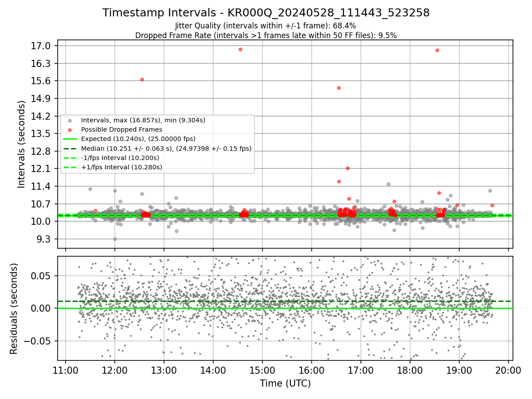This screenshot has height=399, width=532.
Task: Click the x-axis tick label '20:00'
Action: [x=508, y=370]
